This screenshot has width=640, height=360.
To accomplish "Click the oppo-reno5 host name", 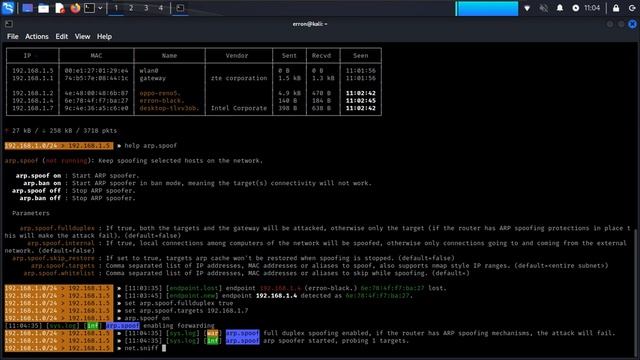I will pos(160,93).
